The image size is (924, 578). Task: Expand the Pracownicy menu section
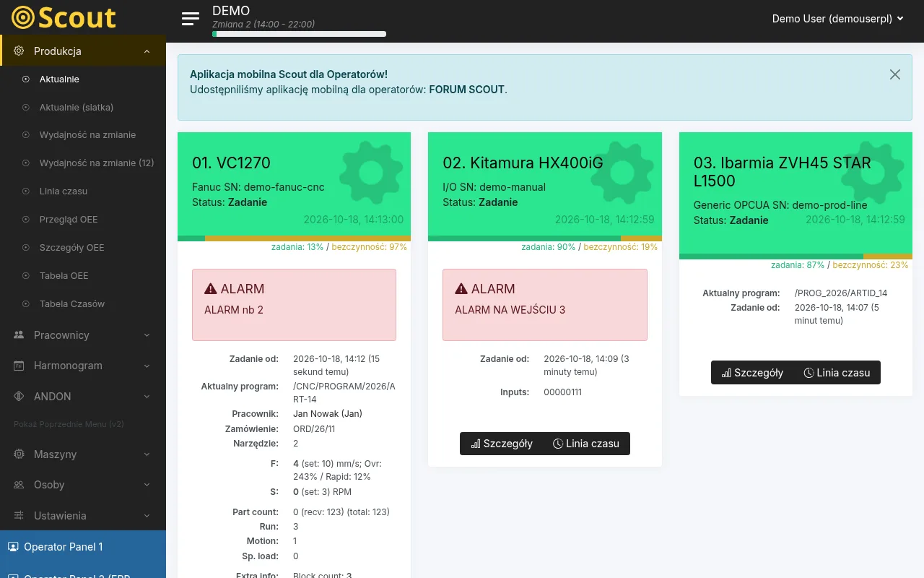(147, 335)
